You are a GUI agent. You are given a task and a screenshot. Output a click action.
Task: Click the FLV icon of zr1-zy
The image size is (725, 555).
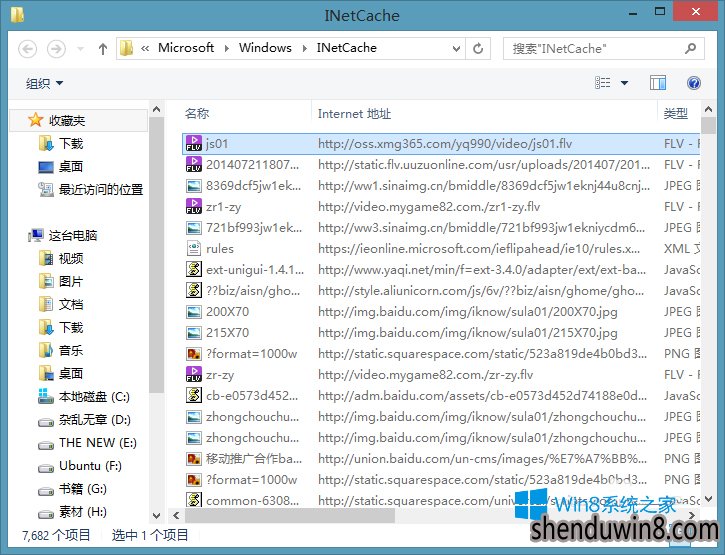(x=194, y=207)
